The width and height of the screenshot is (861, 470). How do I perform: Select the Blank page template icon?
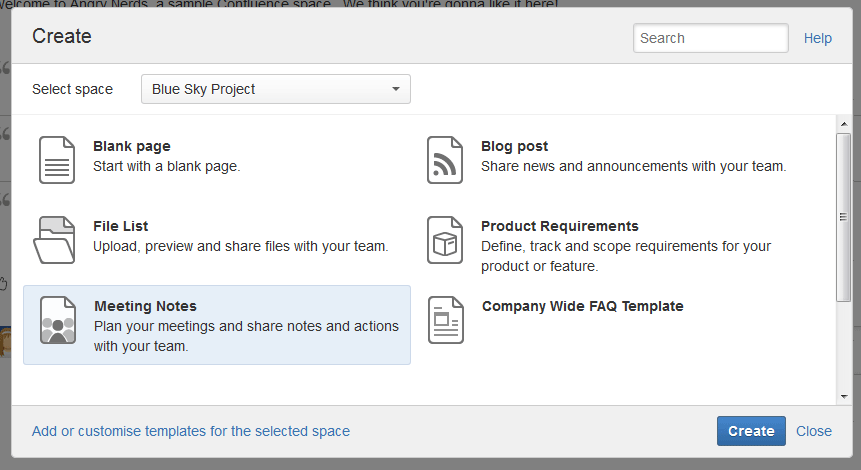57,160
